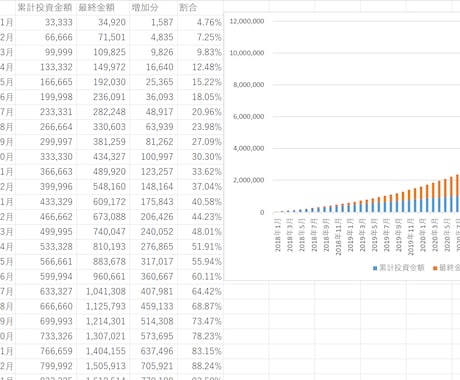
Task: Click the 2020年5月 label on chart axis
Action: point(447,235)
